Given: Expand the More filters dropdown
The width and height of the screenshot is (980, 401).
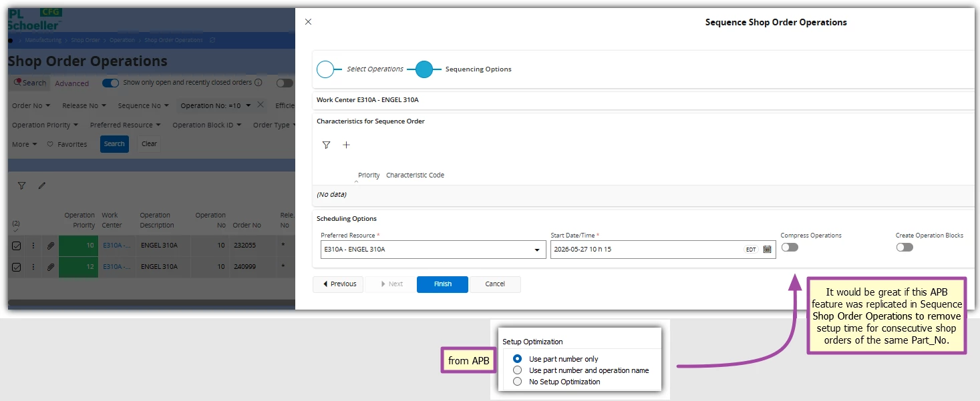Looking at the screenshot, I should (x=25, y=144).
